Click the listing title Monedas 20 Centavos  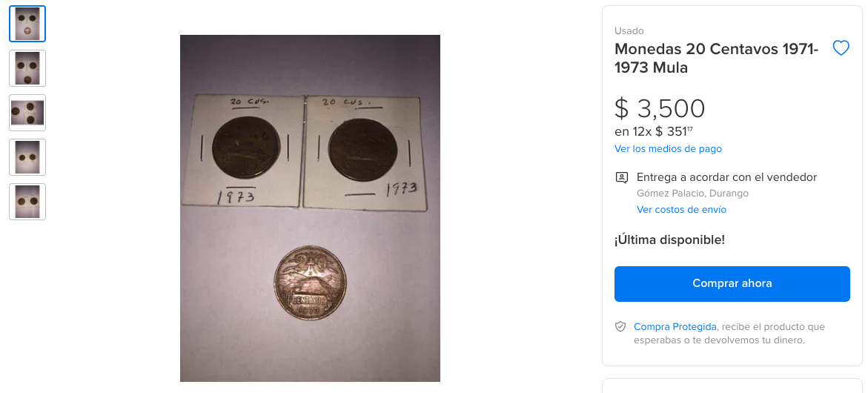[x=716, y=58]
